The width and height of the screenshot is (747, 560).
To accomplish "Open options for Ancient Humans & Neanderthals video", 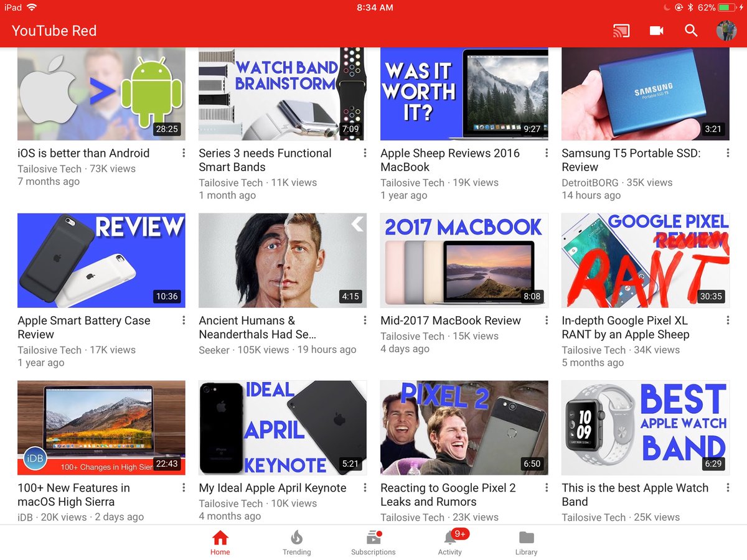I will pos(365,320).
